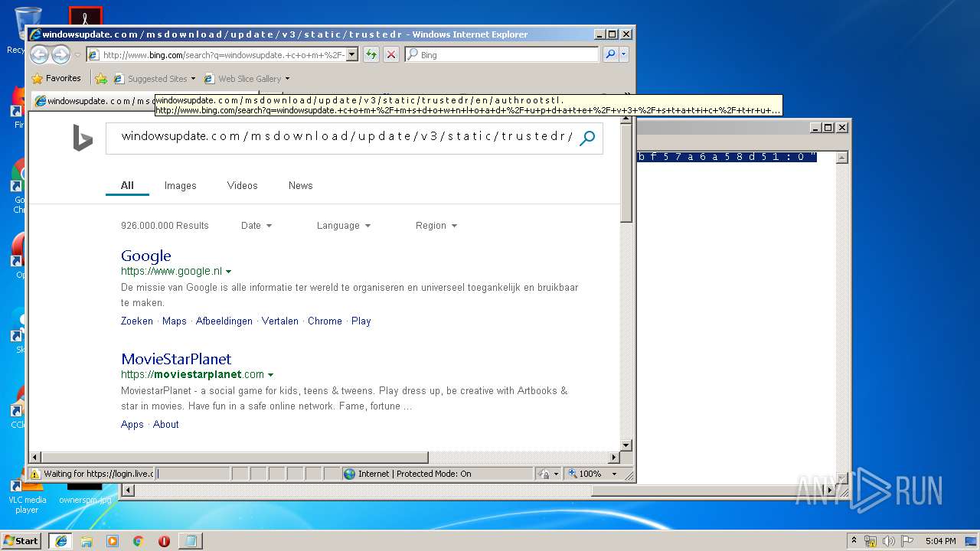Click IE horizontal scrollbar right arrow
The image size is (980, 551).
pyautogui.click(x=613, y=457)
